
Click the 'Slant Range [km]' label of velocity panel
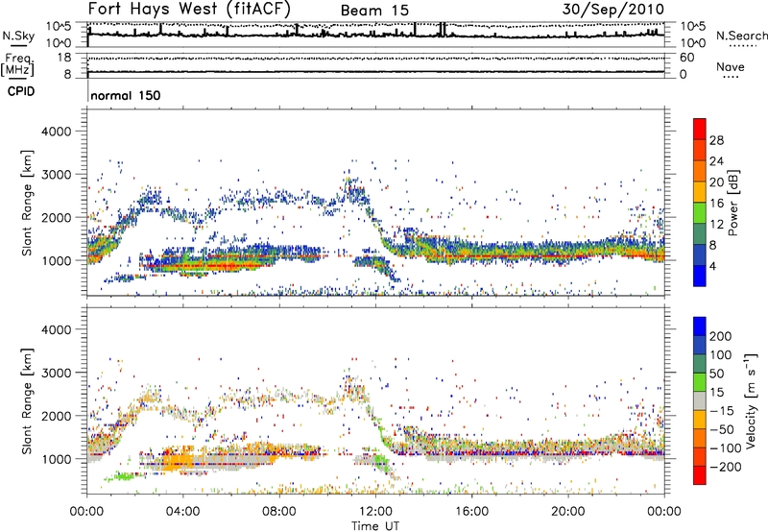pos(27,401)
